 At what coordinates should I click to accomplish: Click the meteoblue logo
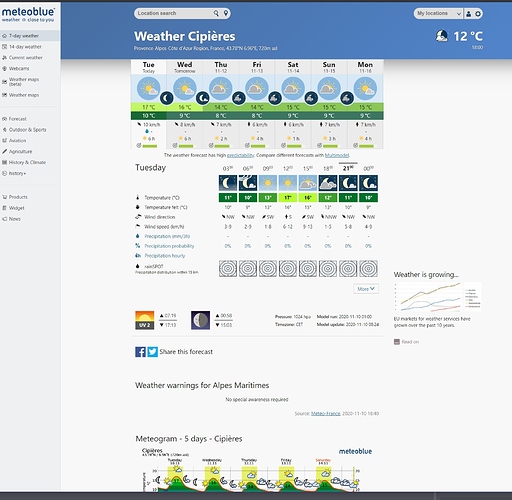coord(28,14)
